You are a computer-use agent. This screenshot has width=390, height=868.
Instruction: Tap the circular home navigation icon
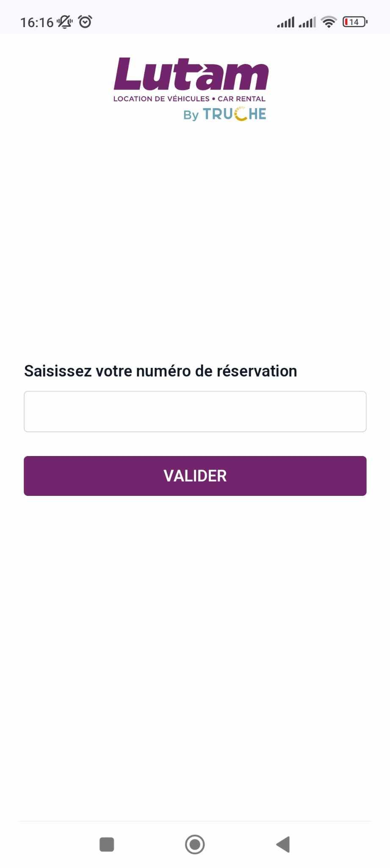pos(195,844)
